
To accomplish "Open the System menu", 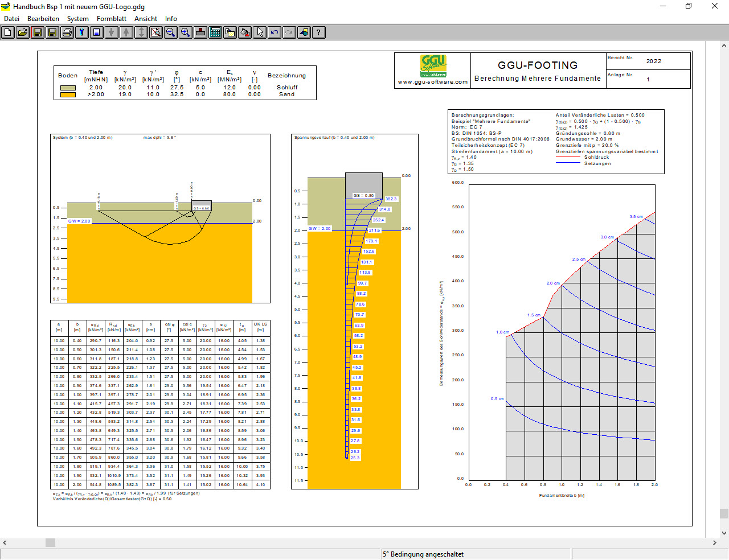I will click(77, 19).
